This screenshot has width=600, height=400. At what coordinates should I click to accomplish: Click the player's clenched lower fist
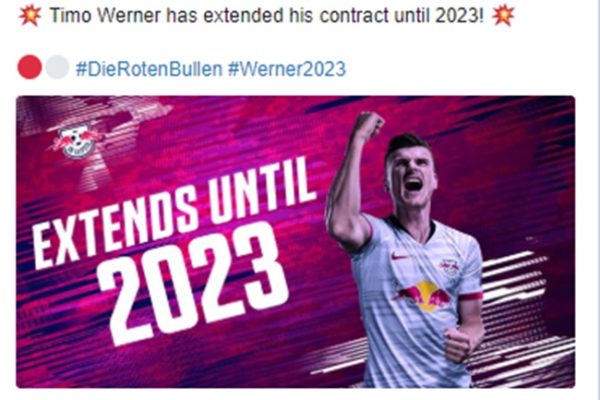click(458, 344)
